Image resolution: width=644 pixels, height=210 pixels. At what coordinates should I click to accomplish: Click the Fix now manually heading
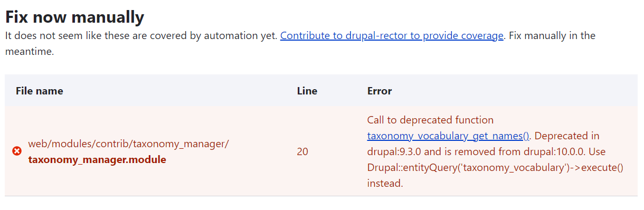coord(74,17)
